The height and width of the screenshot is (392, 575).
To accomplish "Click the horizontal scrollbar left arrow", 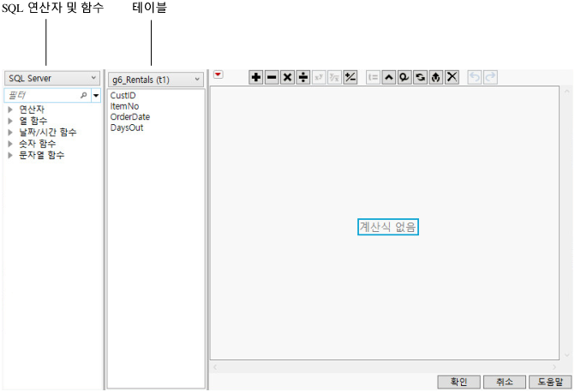I will pyautogui.click(x=215, y=367).
